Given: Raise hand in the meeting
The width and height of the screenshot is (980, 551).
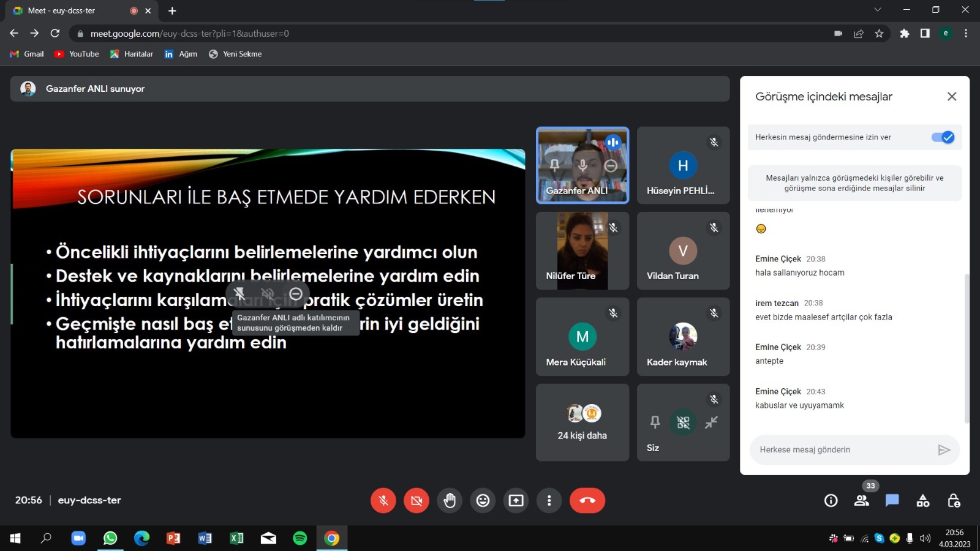Looking at the screenshot, I should coord(450,501).
